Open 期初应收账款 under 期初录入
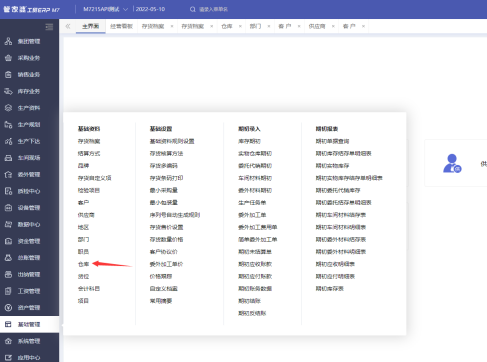This screenshot has height=362, width=487. (x=255, y=264)
